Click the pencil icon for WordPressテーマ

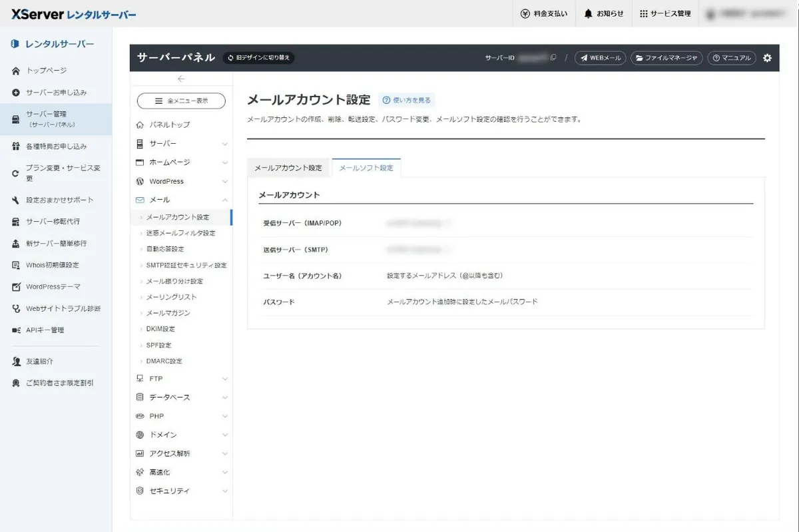point(16,287)
